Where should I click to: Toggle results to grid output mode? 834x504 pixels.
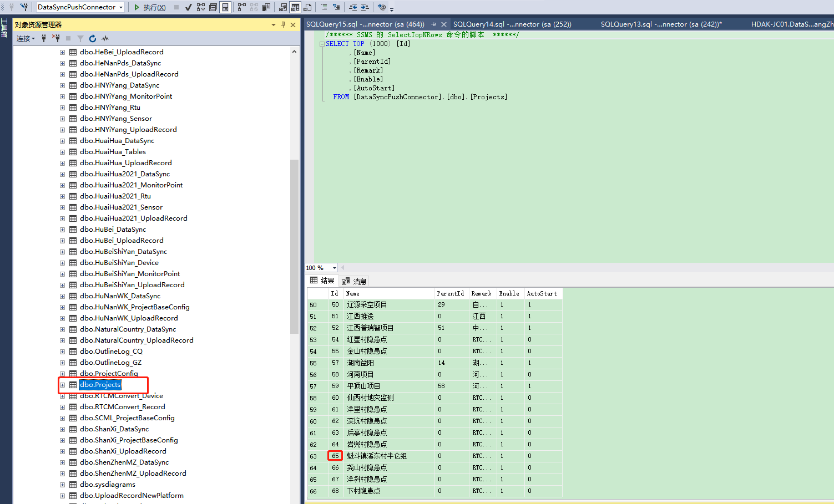pyautogui.click(x=295, y=7)
